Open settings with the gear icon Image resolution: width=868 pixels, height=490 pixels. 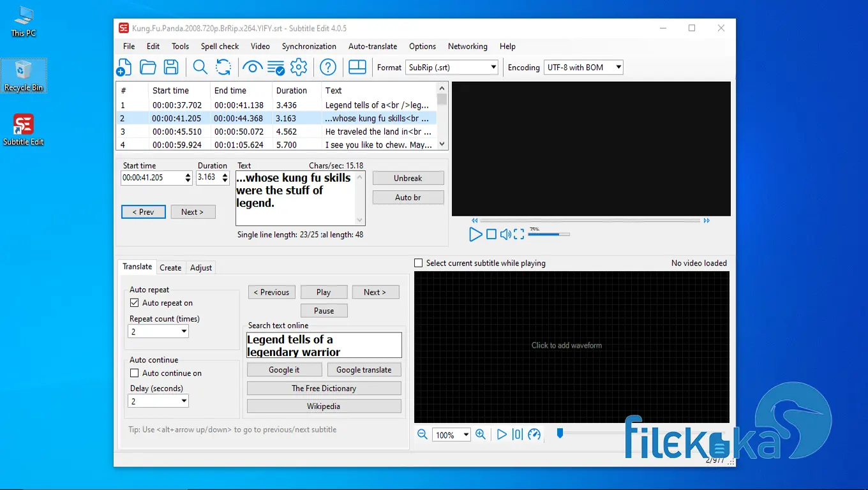(x=299, y=67)
